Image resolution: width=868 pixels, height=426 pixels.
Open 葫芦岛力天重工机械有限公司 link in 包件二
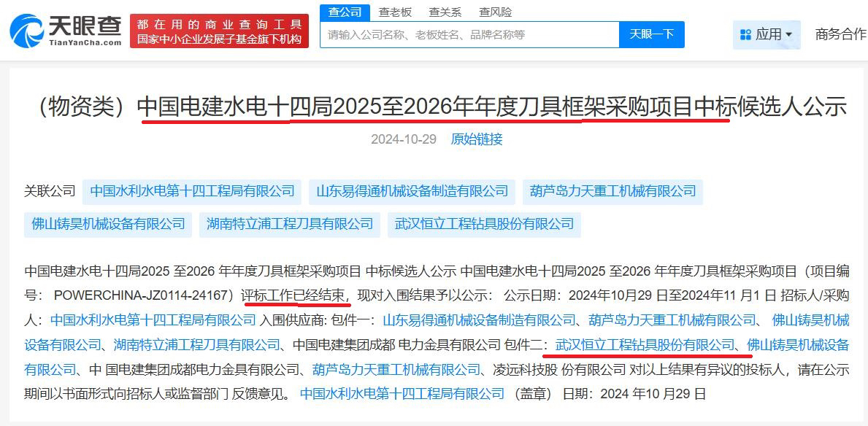pos(396,369)
